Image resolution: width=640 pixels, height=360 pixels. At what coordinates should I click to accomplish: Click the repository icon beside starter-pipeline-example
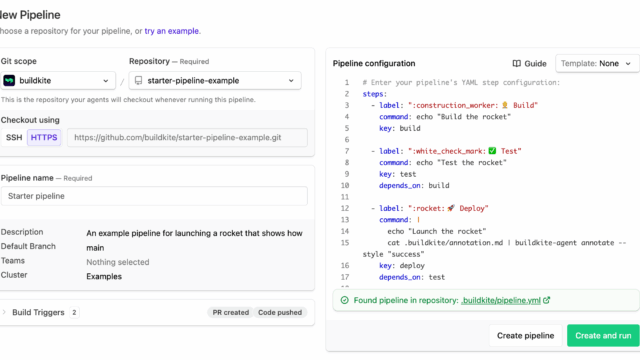(138, 80)
